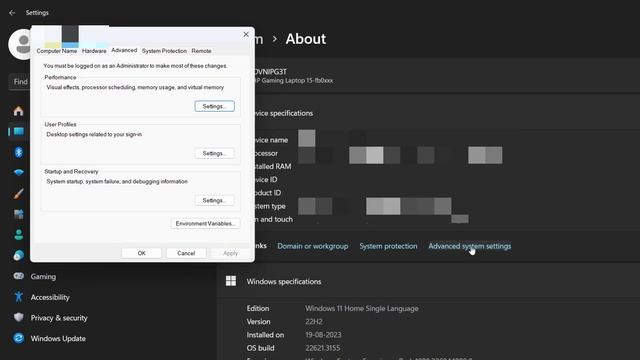
Task: Click the Privacy & security shield icon
Action: [x=18, y=318]
